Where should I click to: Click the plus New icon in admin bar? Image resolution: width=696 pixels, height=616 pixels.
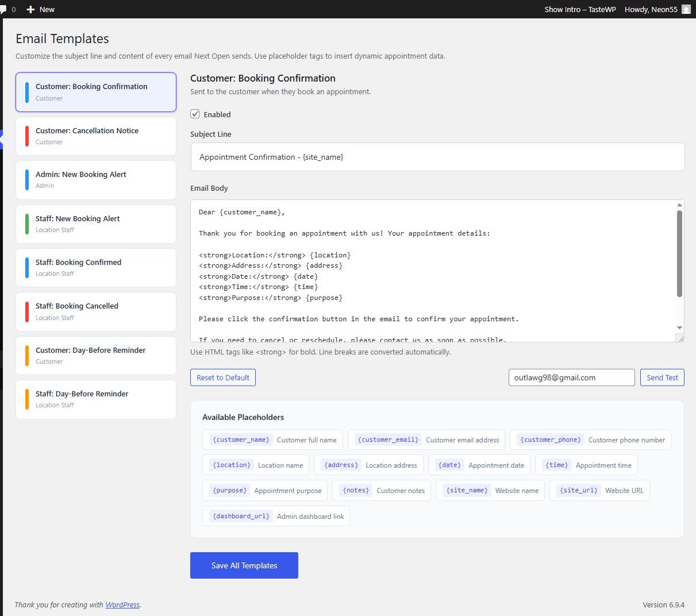click(31, 9)
